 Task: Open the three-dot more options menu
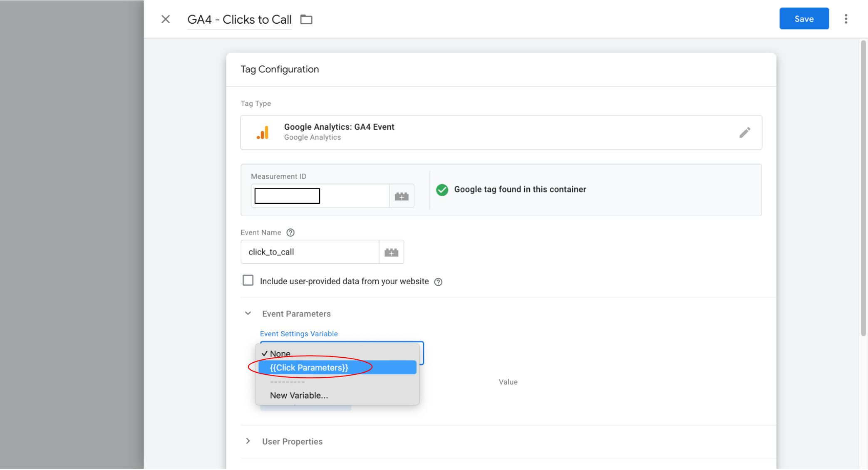(846, 19)
